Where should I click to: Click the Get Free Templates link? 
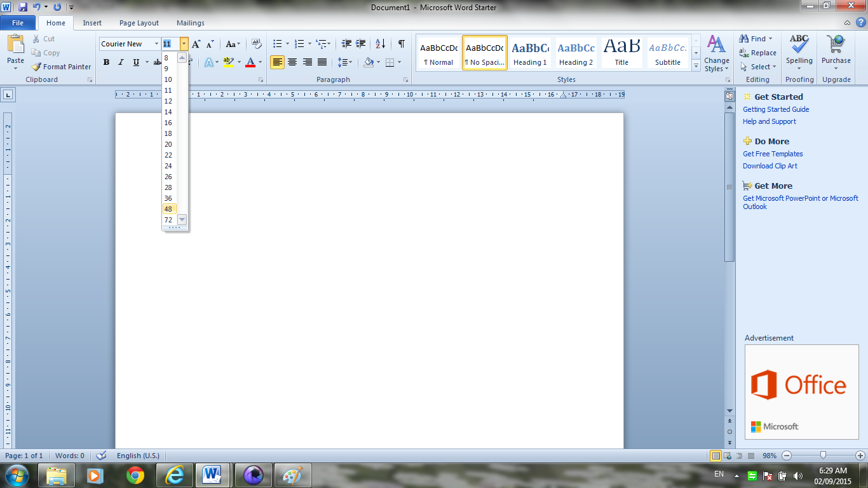[x=773, y=154]
